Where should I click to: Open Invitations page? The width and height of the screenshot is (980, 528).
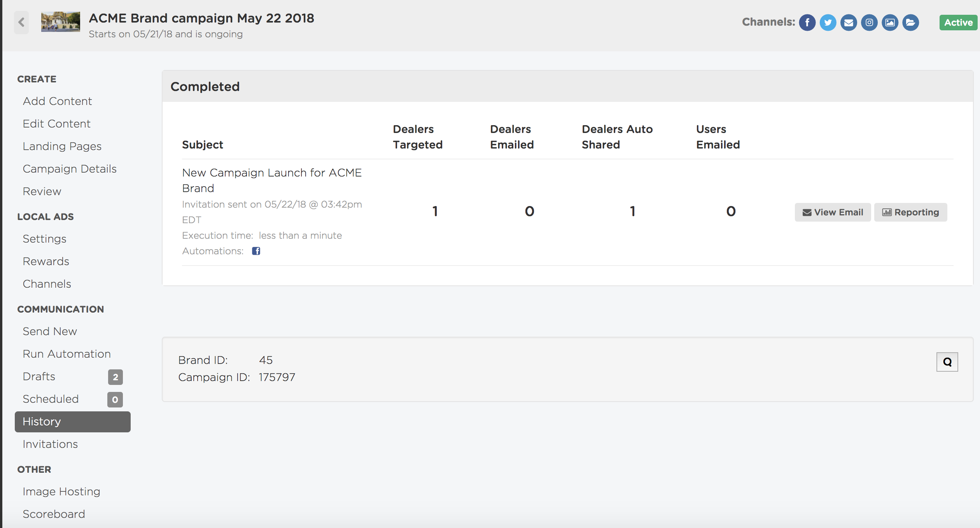point(51,444)
